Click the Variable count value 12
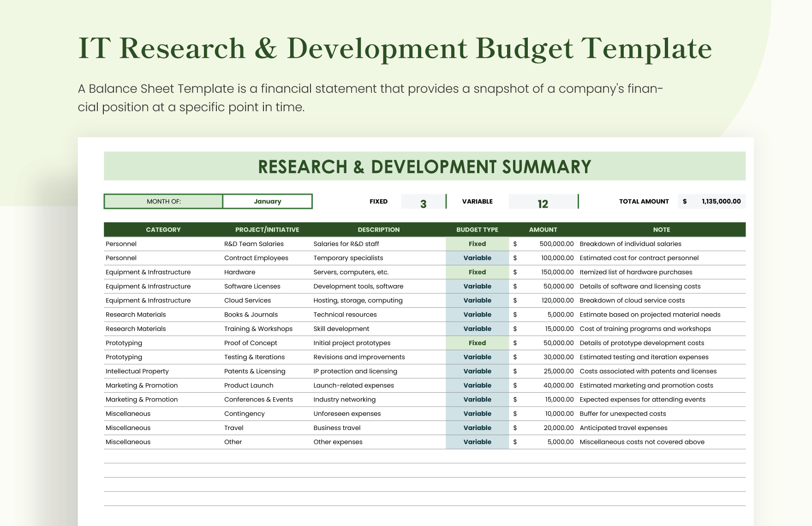 click(543, 203)
